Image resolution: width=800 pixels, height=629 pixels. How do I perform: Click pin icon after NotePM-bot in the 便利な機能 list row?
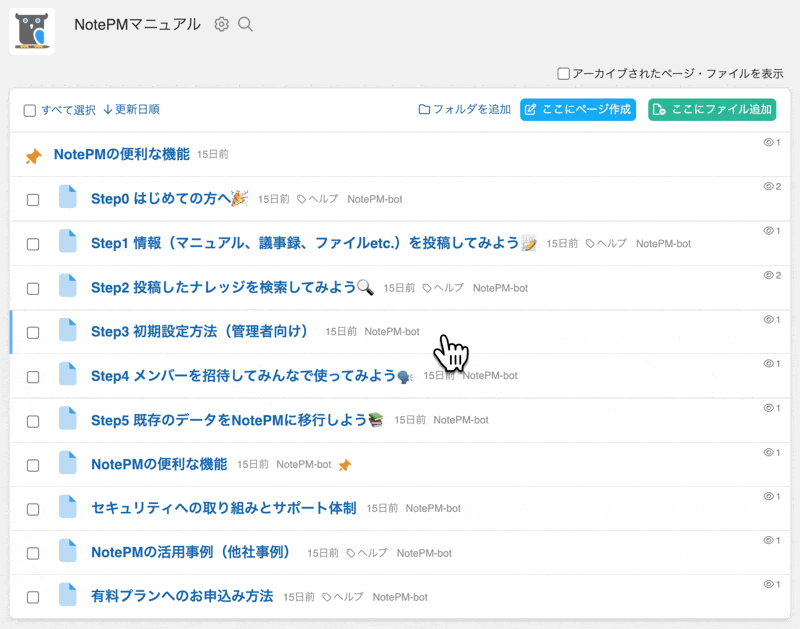point(345,465)
